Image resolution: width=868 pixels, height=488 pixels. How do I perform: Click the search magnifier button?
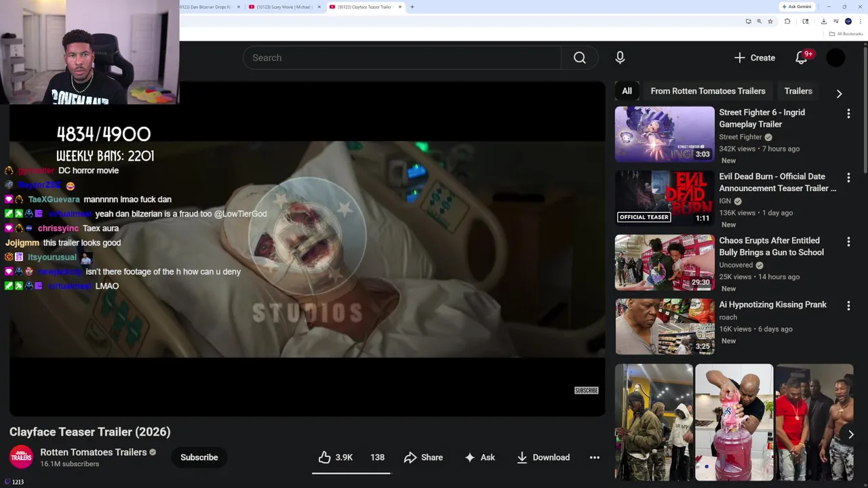click(580, 58)
